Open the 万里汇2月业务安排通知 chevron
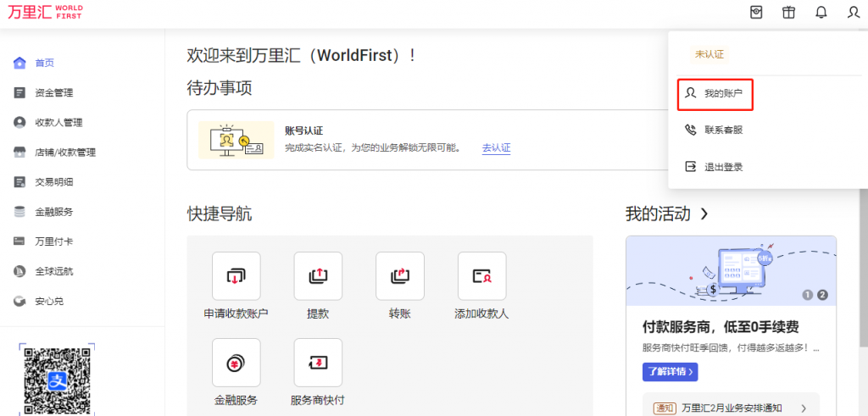 [804, 408]
